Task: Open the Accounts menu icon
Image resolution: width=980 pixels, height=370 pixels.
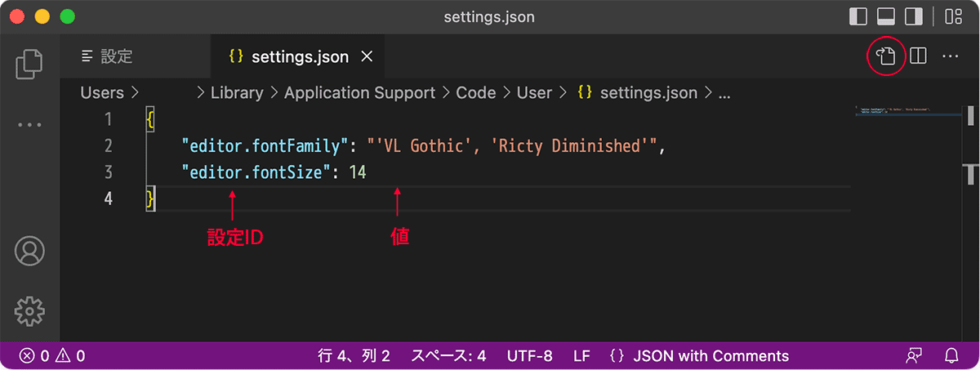Action: tap(29, 251)
